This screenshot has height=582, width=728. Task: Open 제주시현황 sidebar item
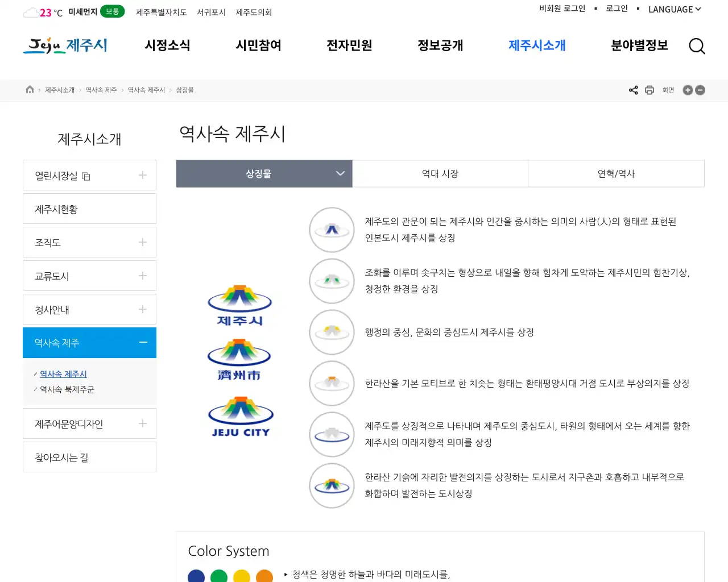click(89, 209)
